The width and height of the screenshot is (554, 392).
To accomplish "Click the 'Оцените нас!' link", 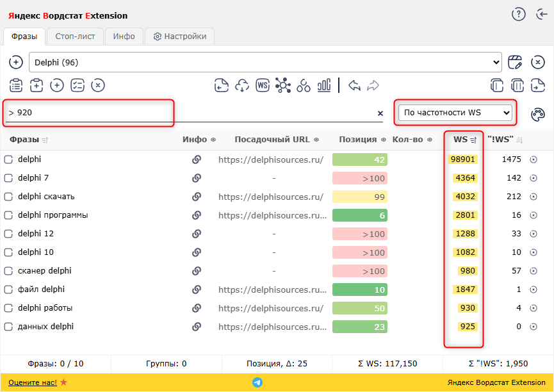I will [x=33, y=382].
